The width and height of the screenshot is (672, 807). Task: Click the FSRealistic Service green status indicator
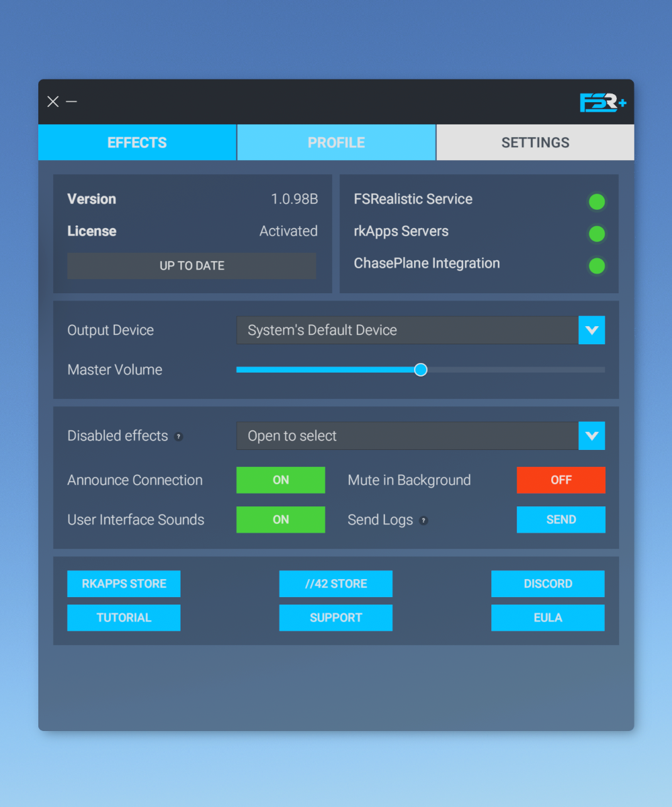(597, 202)
